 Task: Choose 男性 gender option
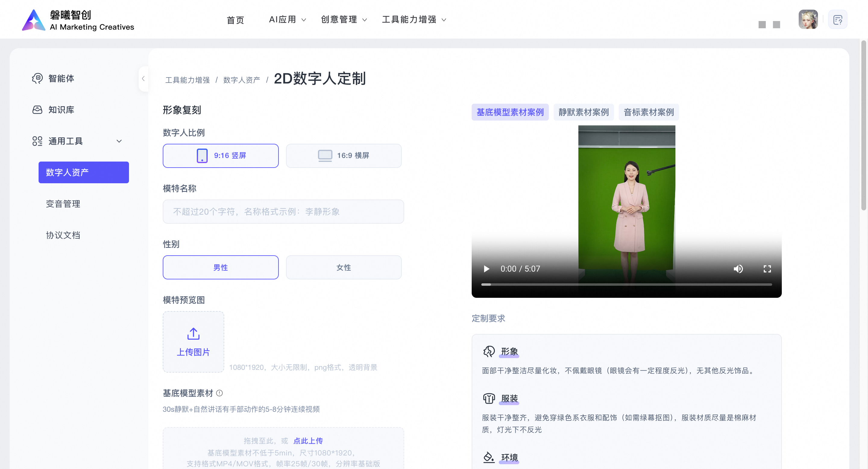coord(221,267)
